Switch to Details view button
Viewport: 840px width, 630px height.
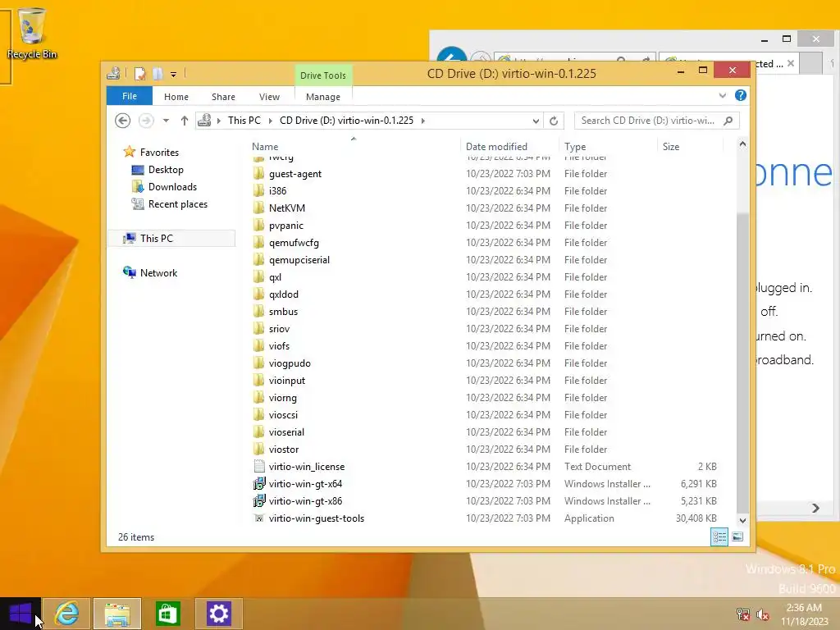click(x=719, y=536)
